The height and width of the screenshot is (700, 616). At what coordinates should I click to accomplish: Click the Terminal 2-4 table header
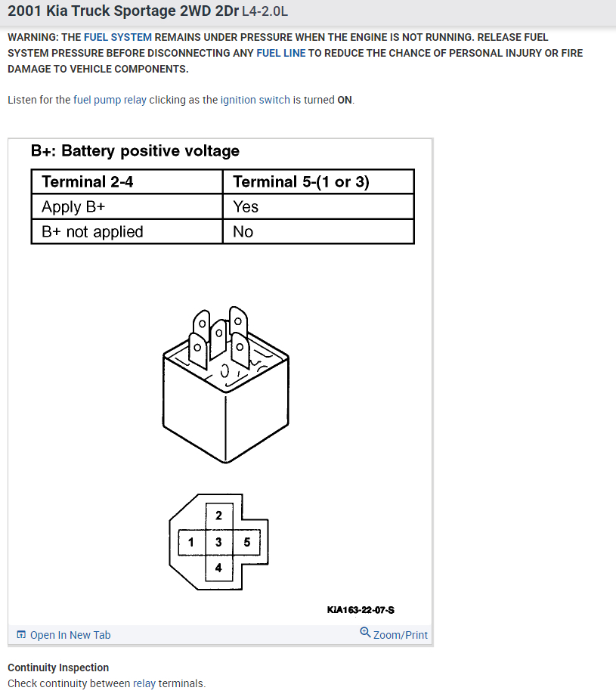88,181
